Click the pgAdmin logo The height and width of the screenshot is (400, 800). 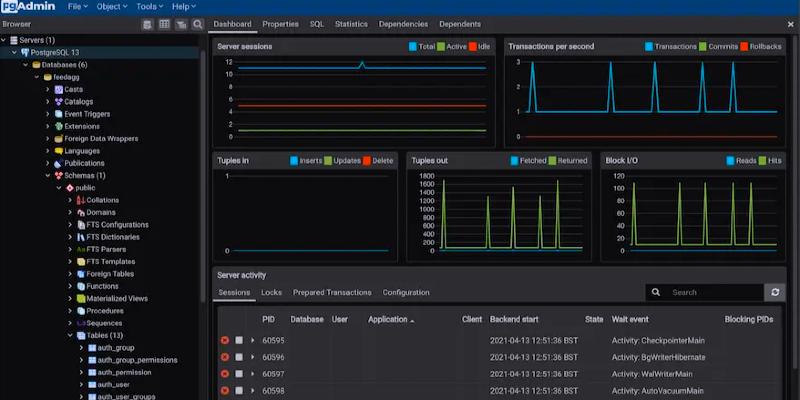[26, 7]
